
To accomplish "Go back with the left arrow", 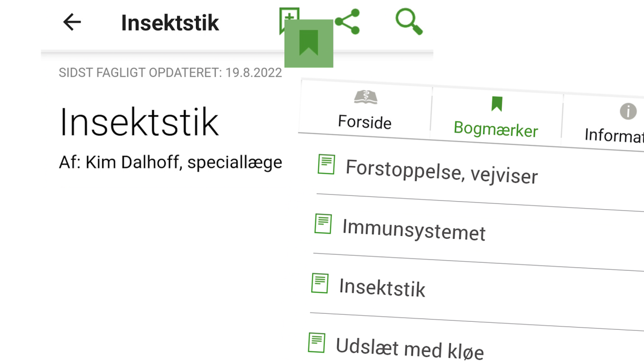I will coord(72,22).
